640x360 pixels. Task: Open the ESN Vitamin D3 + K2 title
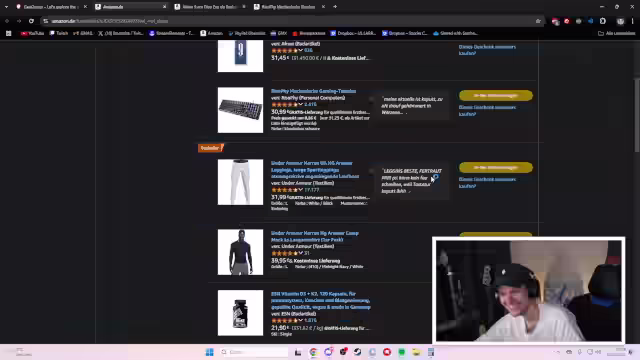[x=320, y=300]
